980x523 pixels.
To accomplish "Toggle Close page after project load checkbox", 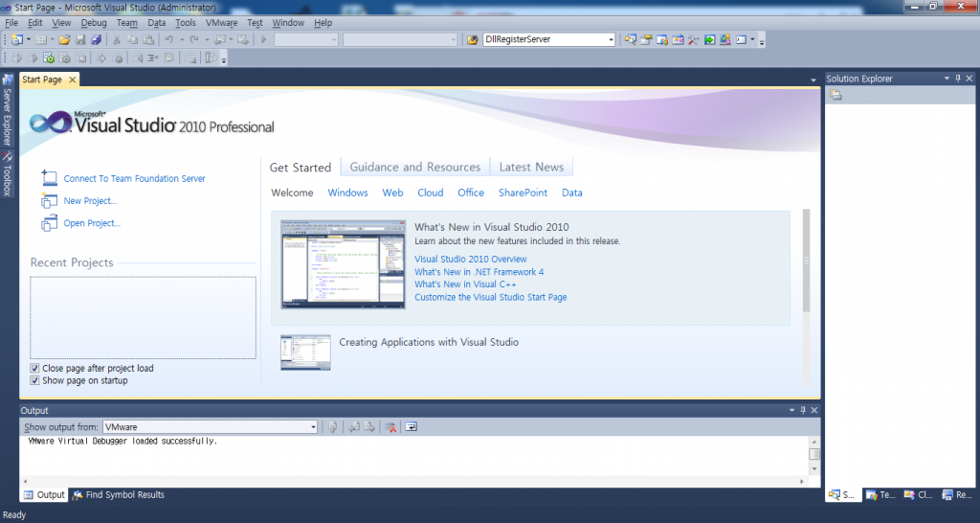I will click(x=34, y=369).
